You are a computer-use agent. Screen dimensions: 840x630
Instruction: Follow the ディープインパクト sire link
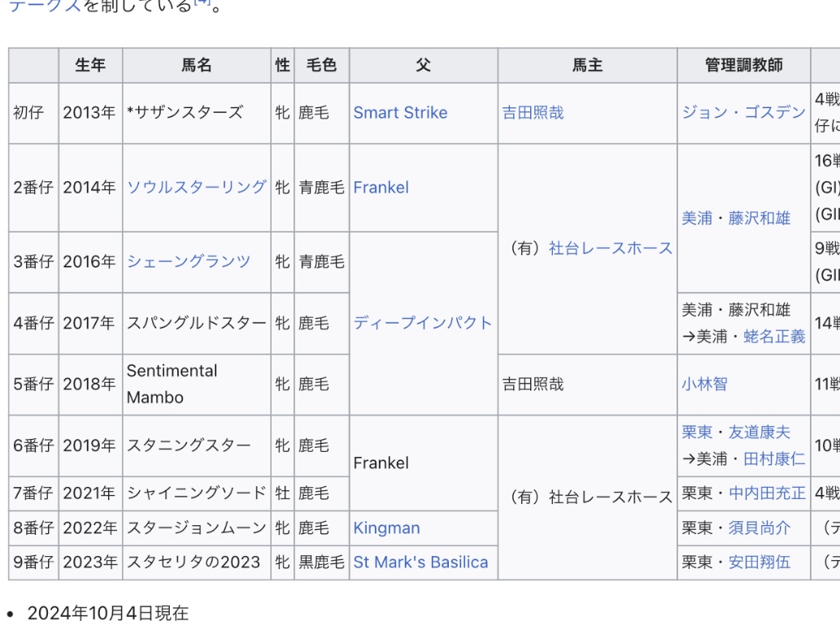423,323
